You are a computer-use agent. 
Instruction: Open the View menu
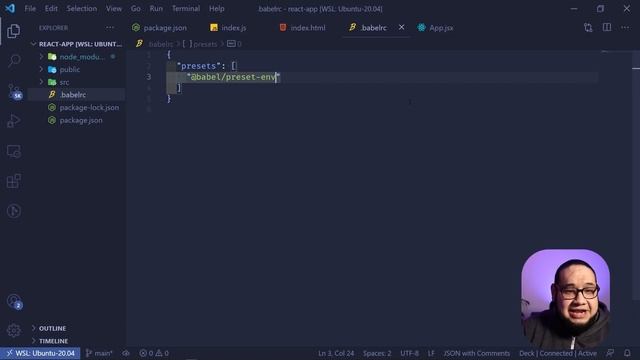[113, 9]
